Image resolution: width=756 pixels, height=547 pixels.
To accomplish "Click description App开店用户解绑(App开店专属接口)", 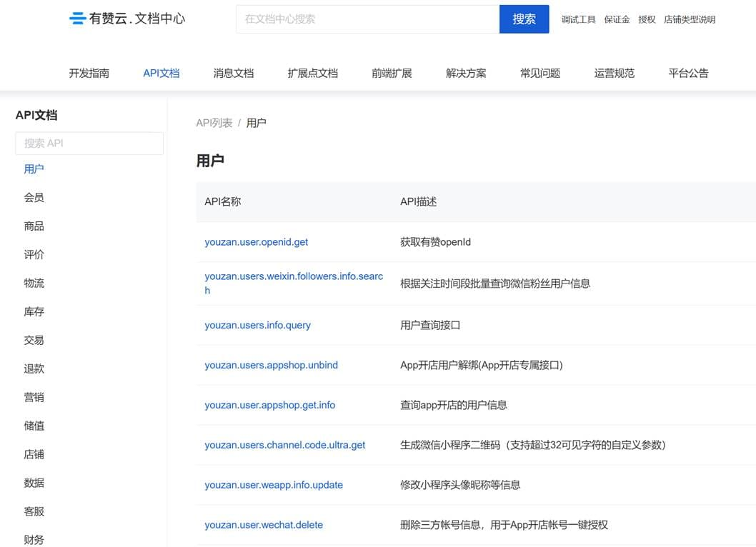I will coord(481,365).
